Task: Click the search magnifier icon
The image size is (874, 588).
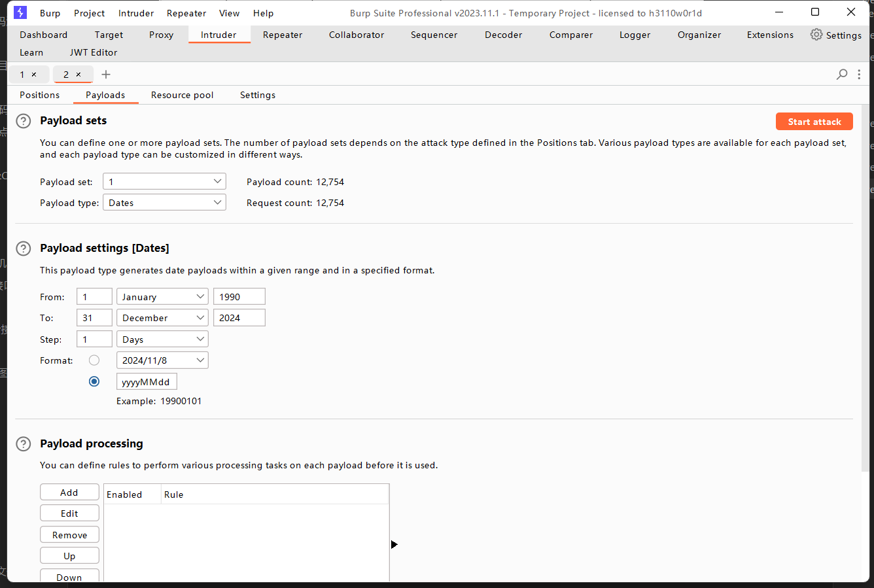Action: coord(842,75)
